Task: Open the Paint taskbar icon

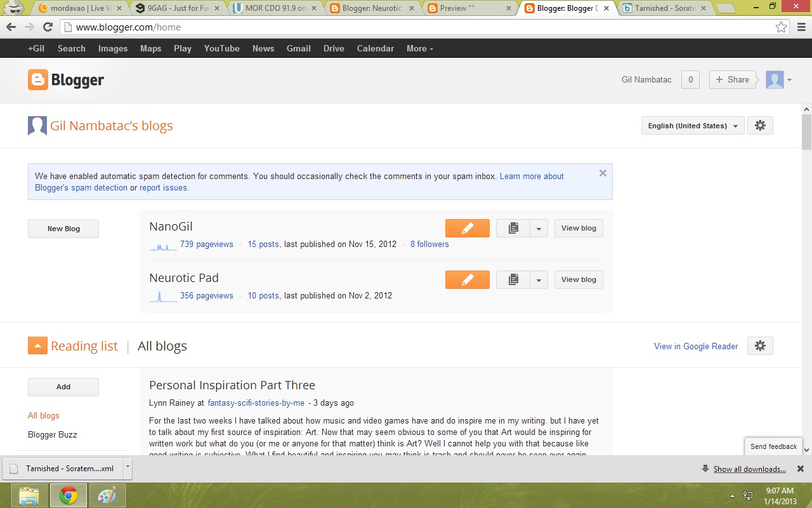Action: click(107, 495)
